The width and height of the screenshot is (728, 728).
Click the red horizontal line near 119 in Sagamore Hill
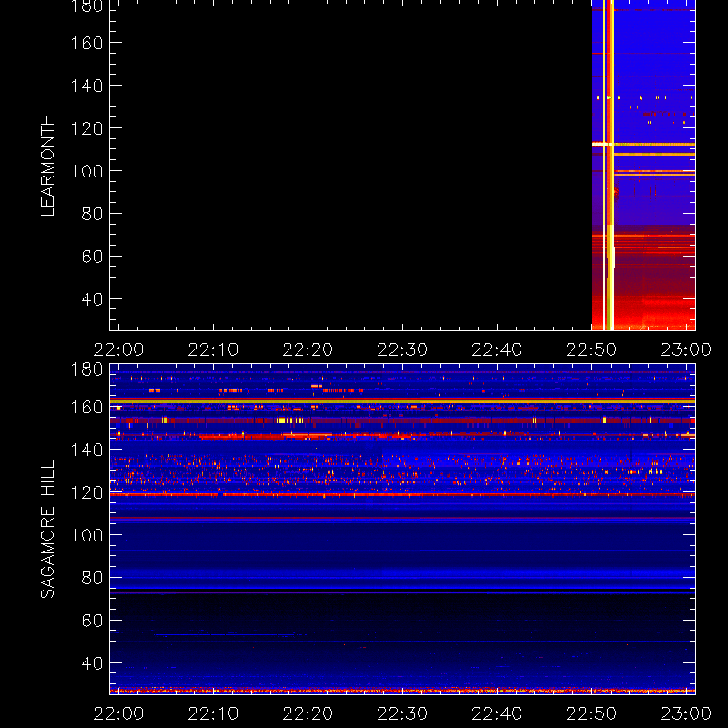pos(402,494)
